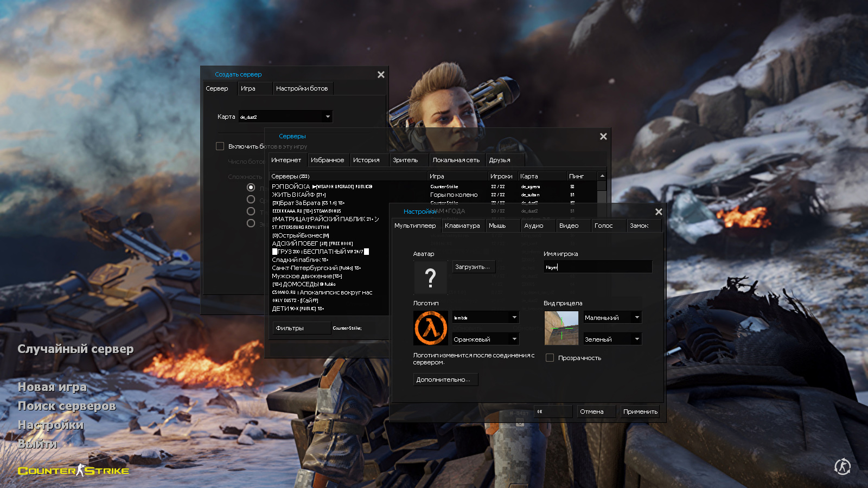The height and width of the screenshot is (488, 868).
Task: Open the Оранжевый logo color dropdown
Action: pos(486,339)
